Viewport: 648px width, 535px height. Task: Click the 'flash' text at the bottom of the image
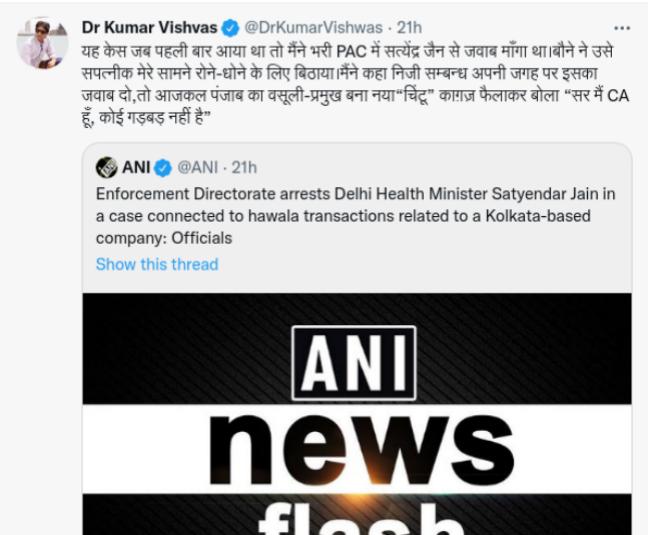[x=362, y=518]
